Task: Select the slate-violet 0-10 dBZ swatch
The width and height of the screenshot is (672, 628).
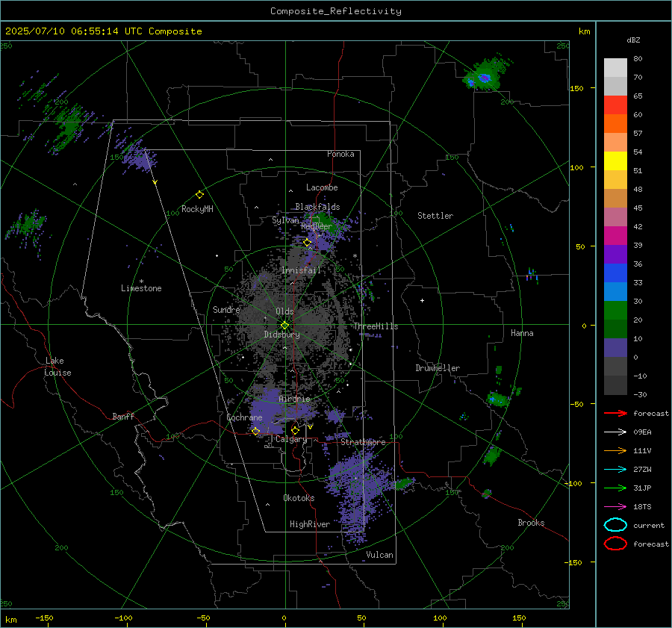Action: [x=615, y=348]
